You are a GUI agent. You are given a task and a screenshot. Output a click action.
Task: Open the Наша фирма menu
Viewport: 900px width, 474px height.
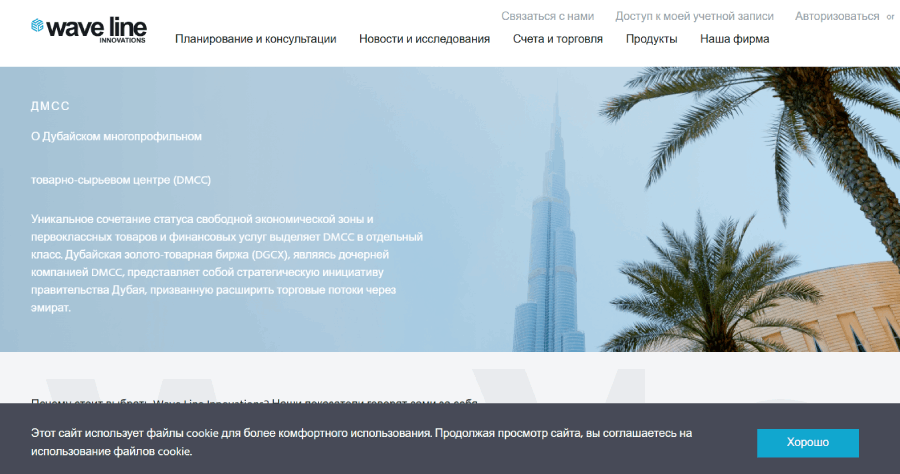[x=735, y=39]
